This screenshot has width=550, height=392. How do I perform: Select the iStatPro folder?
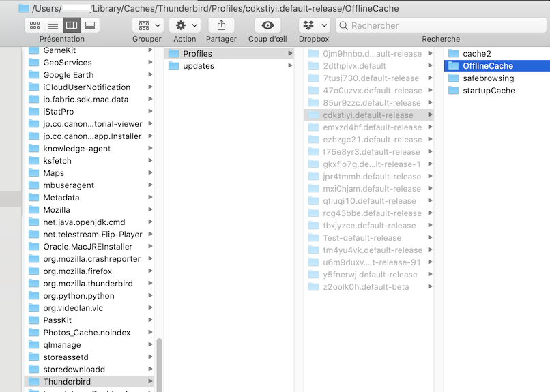click(x=89, y=111)
